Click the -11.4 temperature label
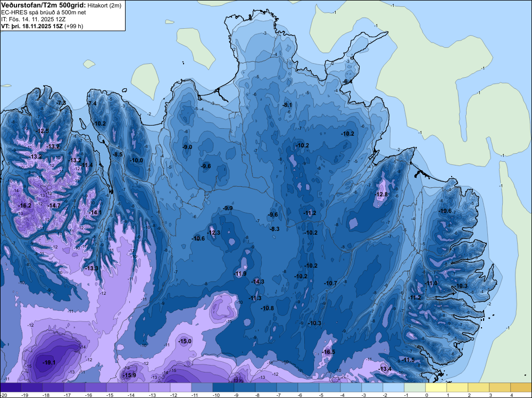 click(x=86, y=165)
